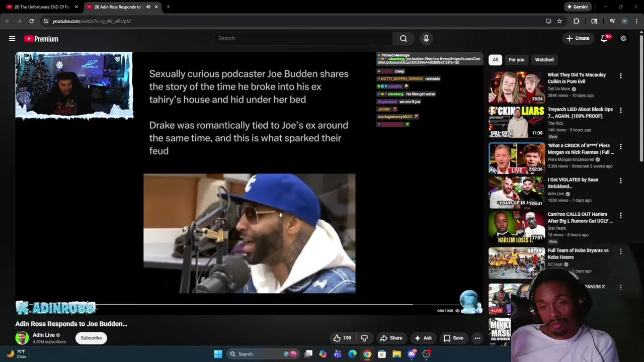The width and height of the screenshot is (644, 362).
Task: Subscribe to Adin Live channel
Action: (91, 338)
